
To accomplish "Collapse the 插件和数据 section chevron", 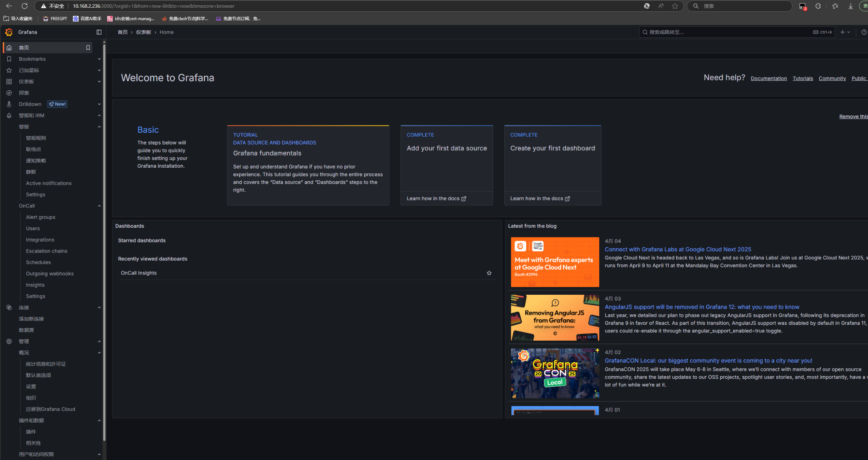I will click(x=99, y=421).
